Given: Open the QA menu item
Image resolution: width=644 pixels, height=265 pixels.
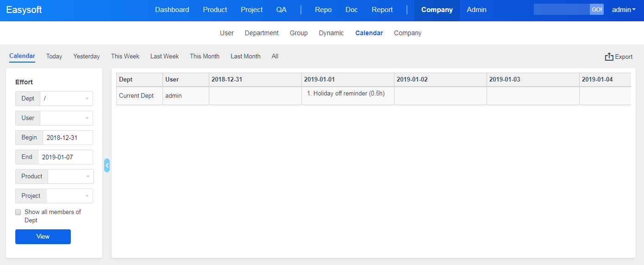Looking at the screenshot, I should [281, 10].
